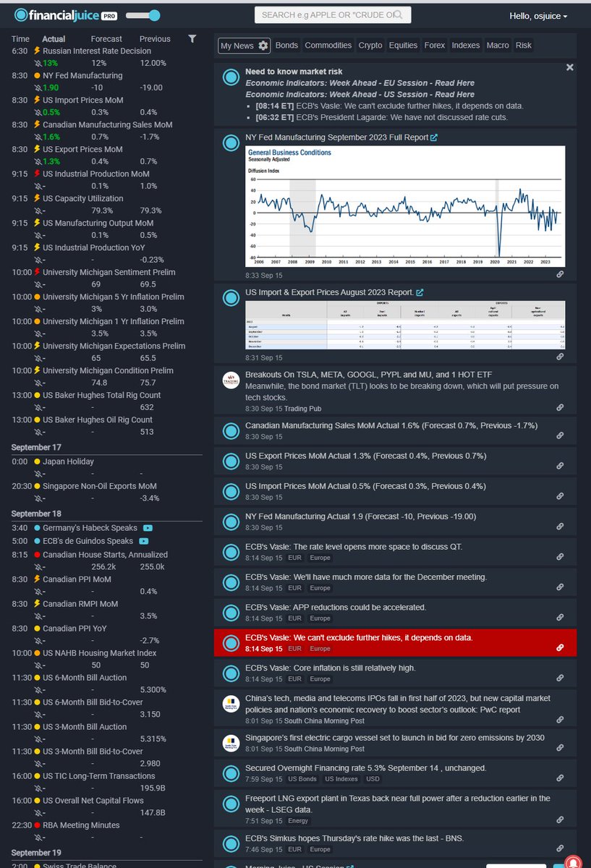The height and width of the screenshot is (868, 591).
Task: Click the Energy tag on Freeport LNG headline
Action: pyautogui.click(x=297, y=820)
